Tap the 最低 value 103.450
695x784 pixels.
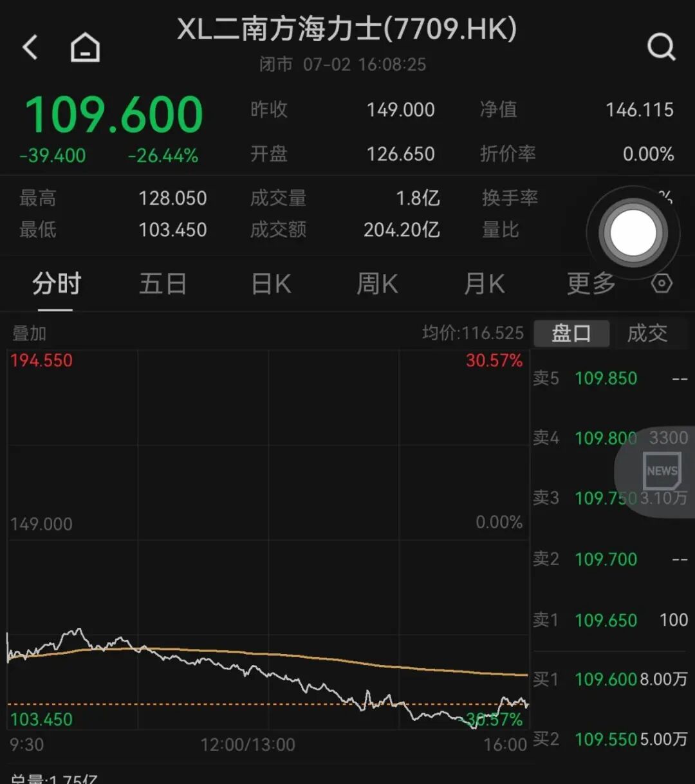173,230
